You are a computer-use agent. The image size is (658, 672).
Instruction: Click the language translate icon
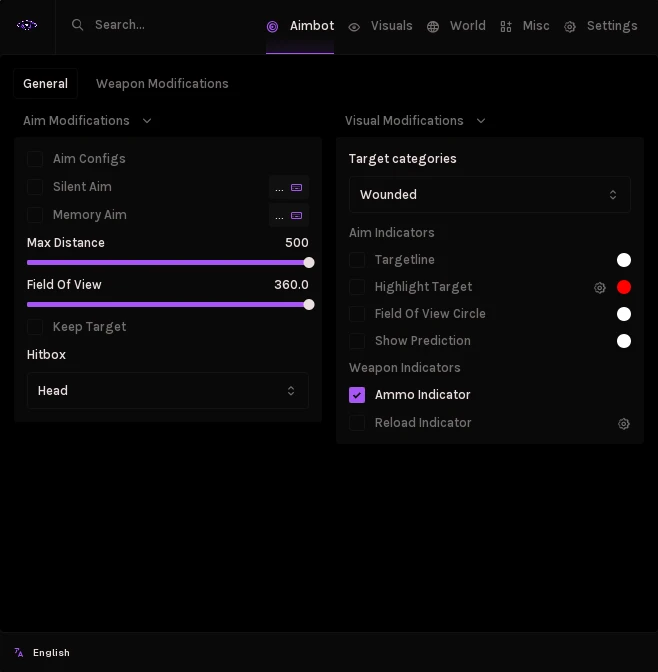click(x=18, y=652)
